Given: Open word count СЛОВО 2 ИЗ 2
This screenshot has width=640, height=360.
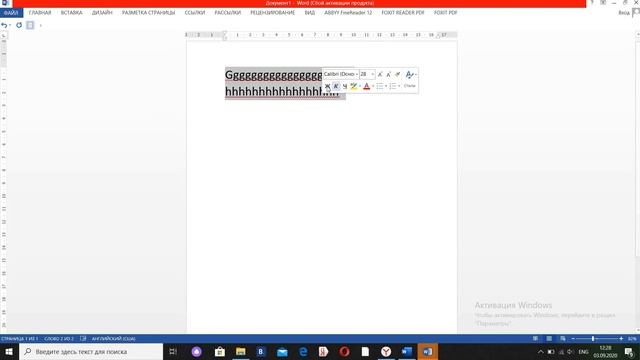Looking at the screenshot, I should click(59, 338).
